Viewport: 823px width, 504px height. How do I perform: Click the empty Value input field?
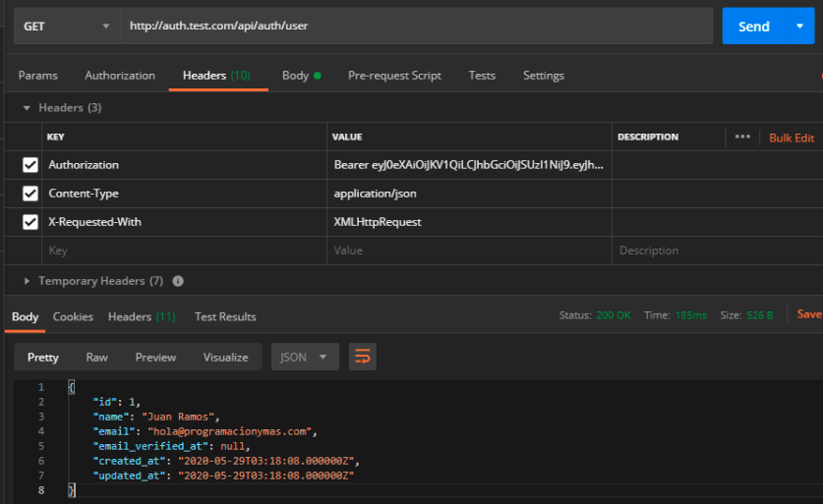click(469, 251)
